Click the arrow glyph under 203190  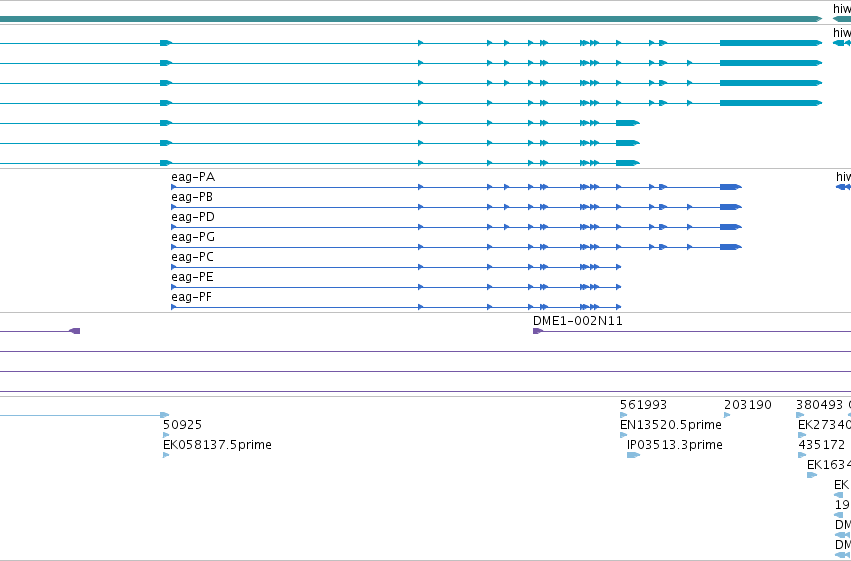727,415
